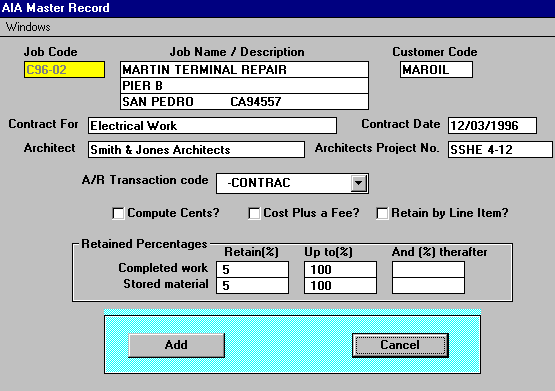
Task: Click the AIA Master Record title bar
Action: [278, 8]
